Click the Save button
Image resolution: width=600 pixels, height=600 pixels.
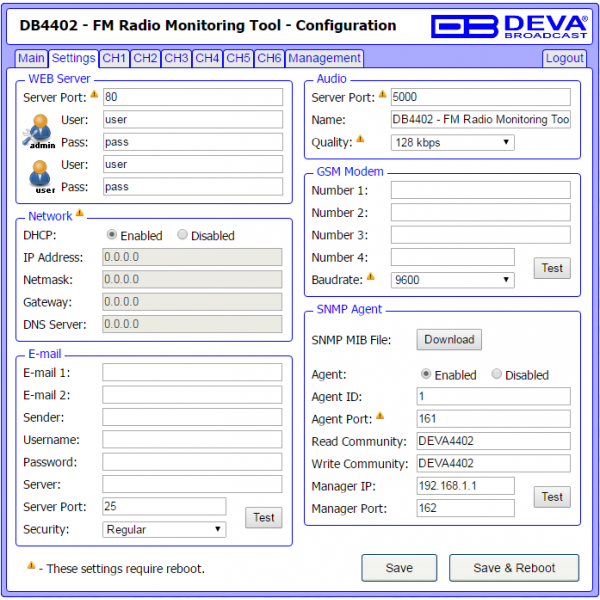coord(399,568)
